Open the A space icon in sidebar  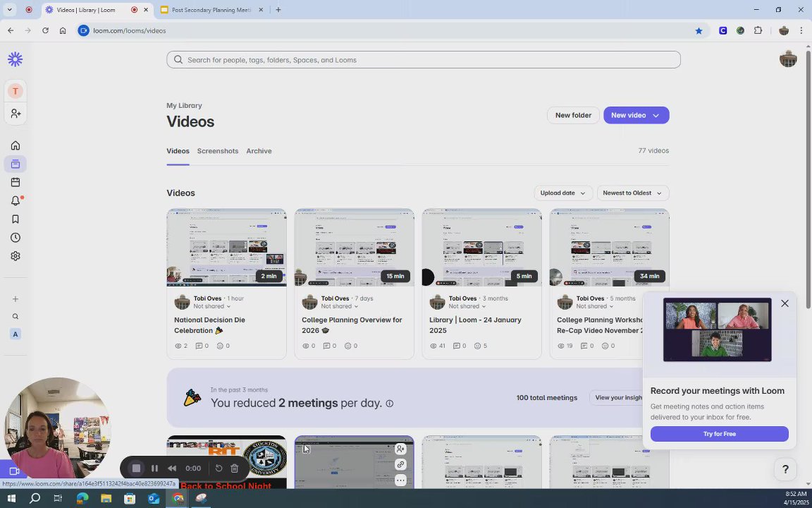click(x=16, y=334)
